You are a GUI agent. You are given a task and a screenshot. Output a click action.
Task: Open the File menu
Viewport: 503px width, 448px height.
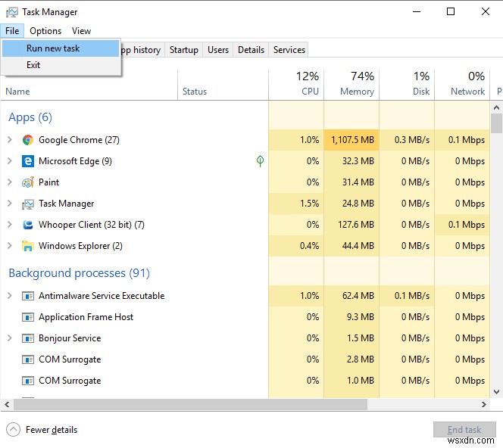tap(12, 31)
